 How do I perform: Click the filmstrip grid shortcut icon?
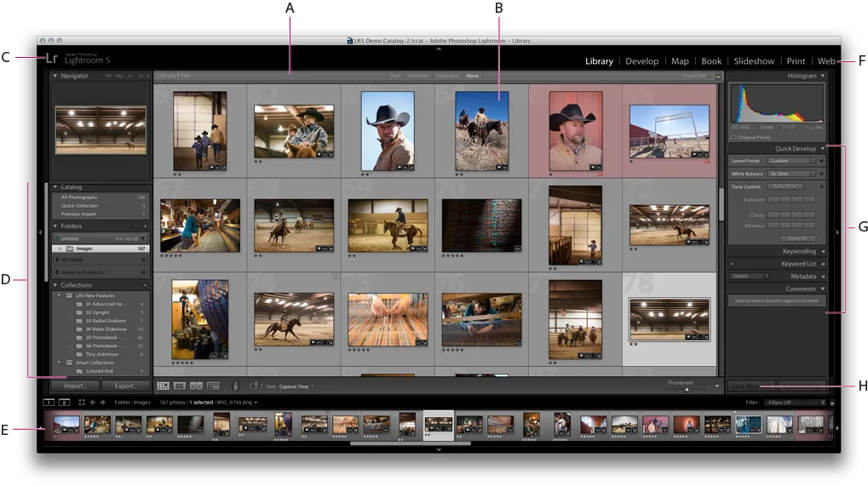point(82,403)
